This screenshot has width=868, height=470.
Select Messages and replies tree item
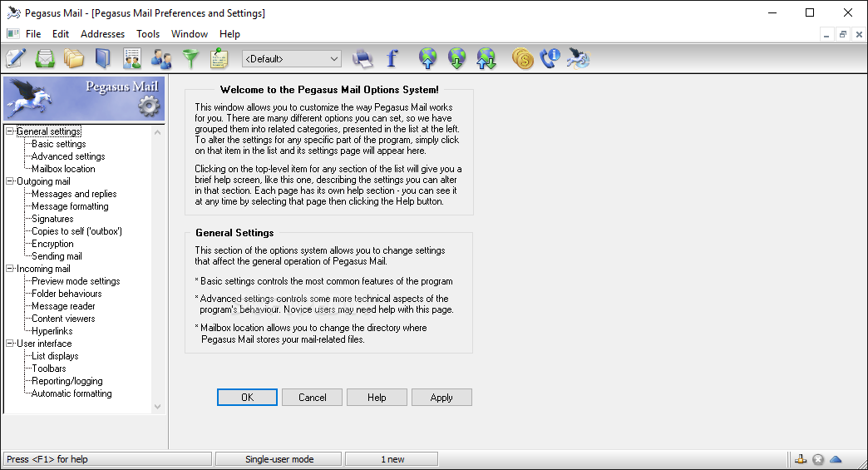74,194
